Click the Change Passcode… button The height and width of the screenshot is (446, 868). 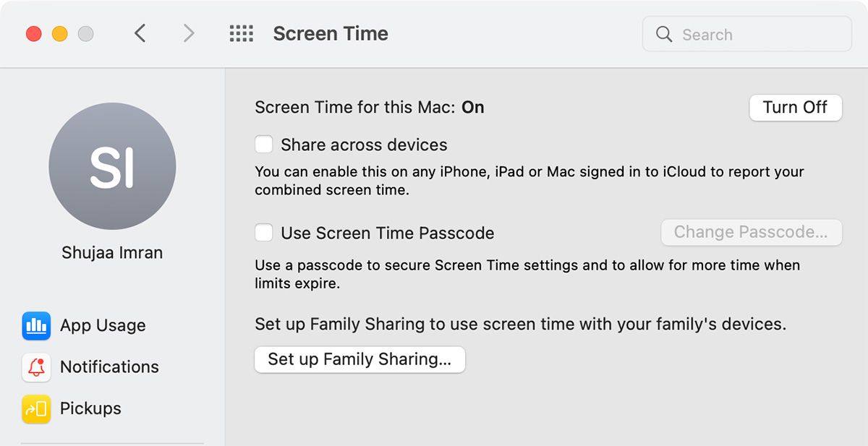point(751,232)
